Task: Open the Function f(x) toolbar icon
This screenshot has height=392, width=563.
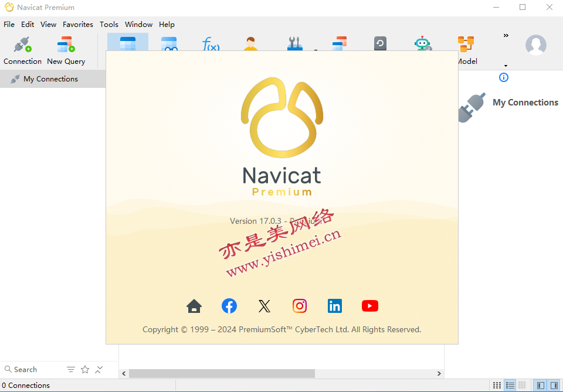Action: [211, 43]
